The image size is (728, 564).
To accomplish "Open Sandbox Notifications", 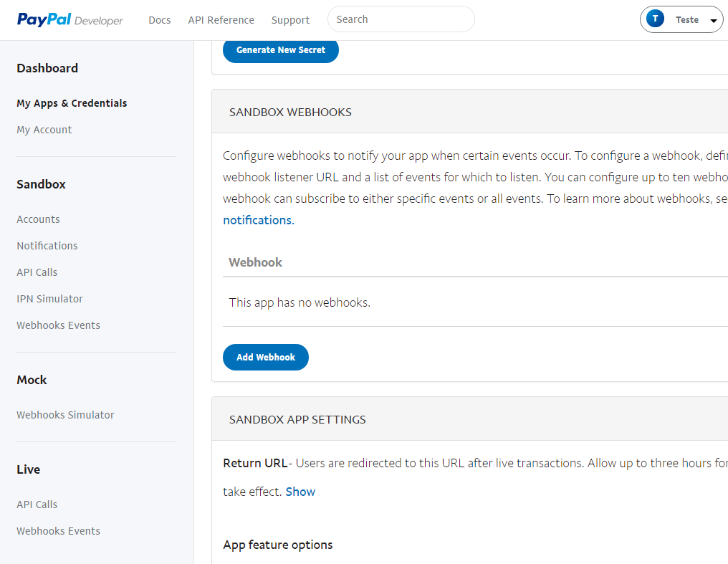I will pos(47,246).
